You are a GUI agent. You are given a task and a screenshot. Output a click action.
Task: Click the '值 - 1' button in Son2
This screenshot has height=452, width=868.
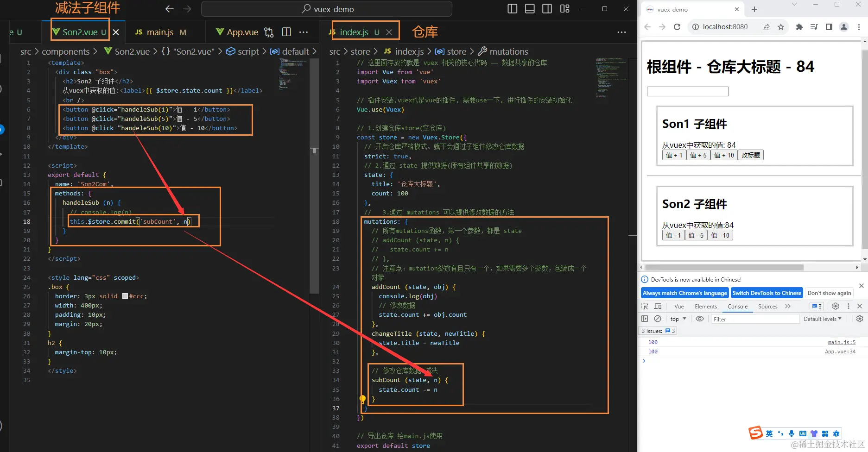point(673,235)
